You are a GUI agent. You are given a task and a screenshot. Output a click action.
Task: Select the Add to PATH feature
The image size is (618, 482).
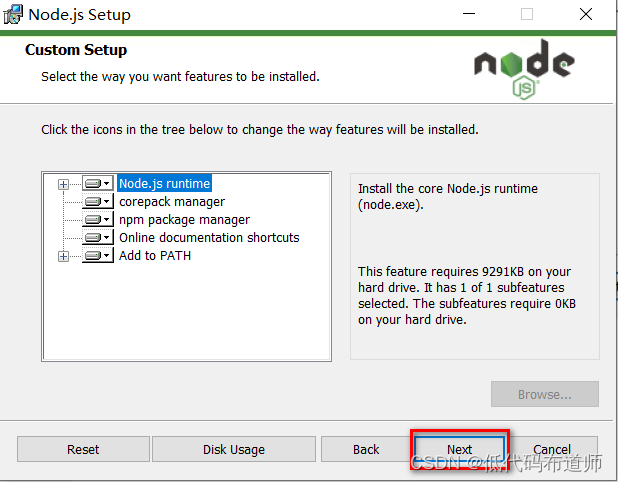[155, 256]
